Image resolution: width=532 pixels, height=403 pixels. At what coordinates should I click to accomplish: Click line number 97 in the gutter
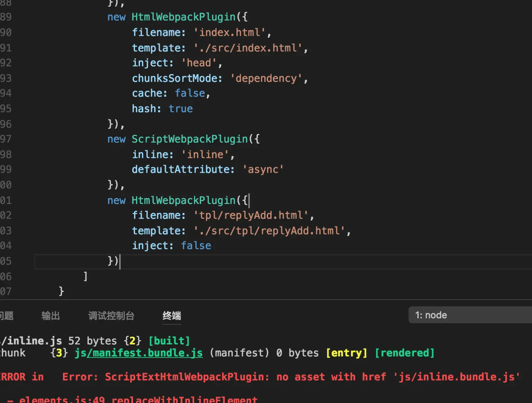(6, 139)
